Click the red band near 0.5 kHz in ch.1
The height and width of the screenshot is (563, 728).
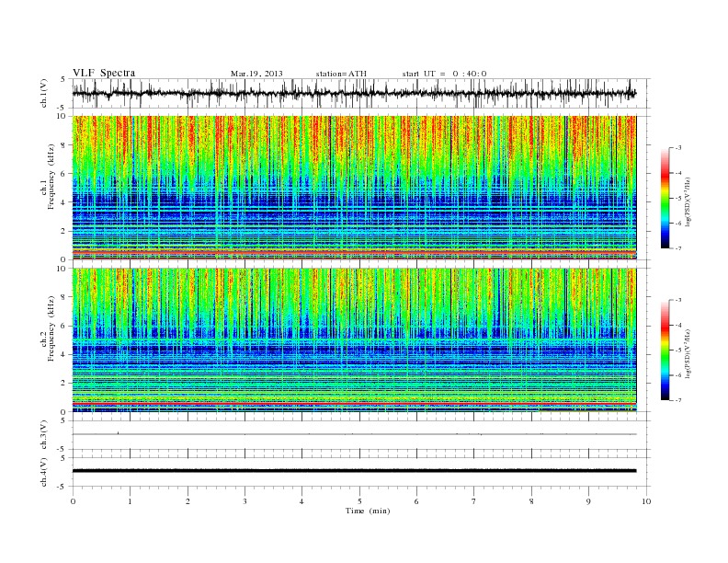(x=354, y=252)
